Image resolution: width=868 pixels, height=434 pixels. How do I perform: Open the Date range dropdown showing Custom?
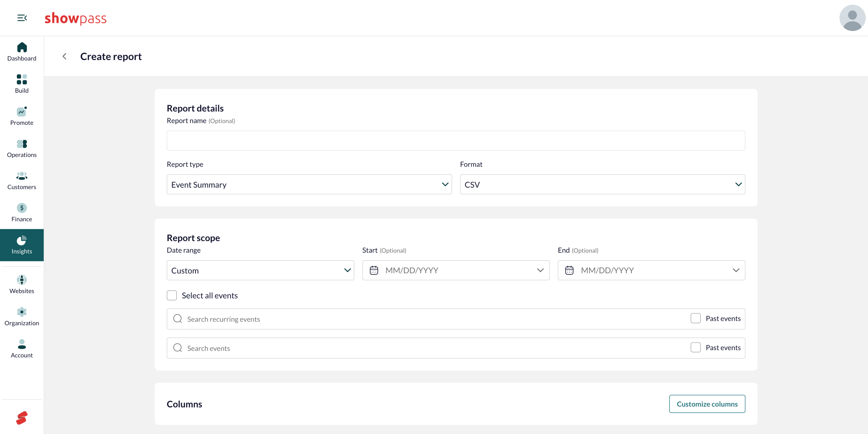pyautogui.click(x=260, y=270)
